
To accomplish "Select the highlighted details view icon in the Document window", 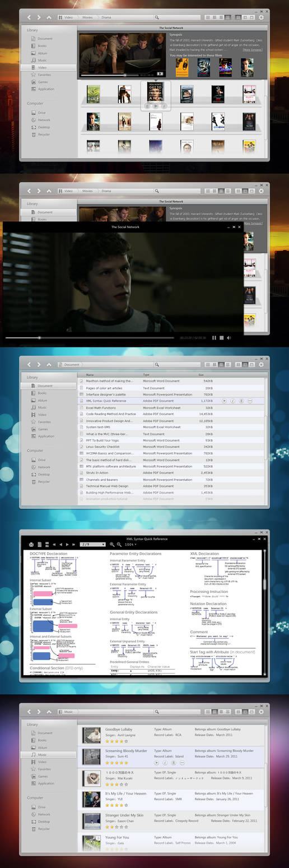I will [x=221, y=365].
